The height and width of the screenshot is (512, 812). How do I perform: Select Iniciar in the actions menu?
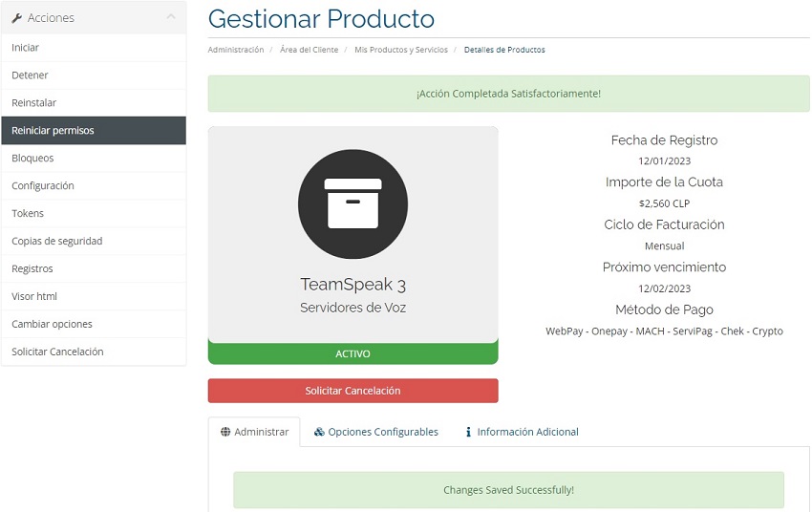[26, 48]
